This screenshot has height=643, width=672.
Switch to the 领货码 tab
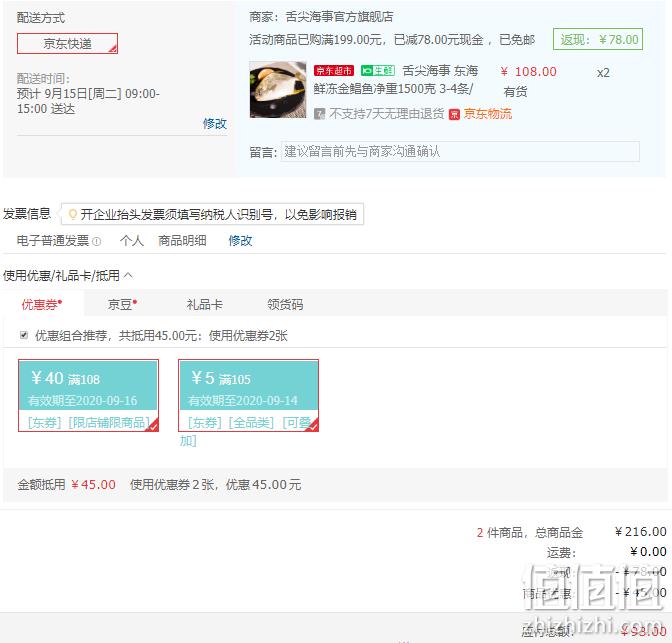tap(285, 304)
